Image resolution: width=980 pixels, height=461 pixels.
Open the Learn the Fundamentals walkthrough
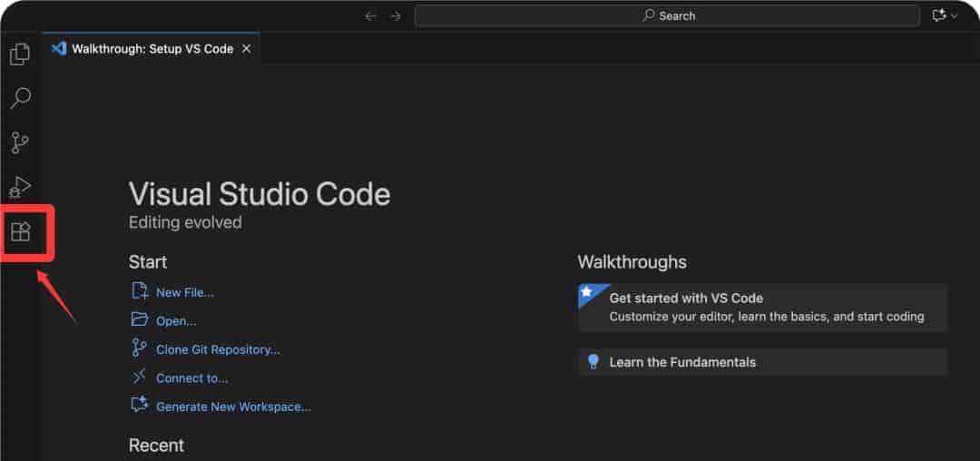click(x=762, y=362)
